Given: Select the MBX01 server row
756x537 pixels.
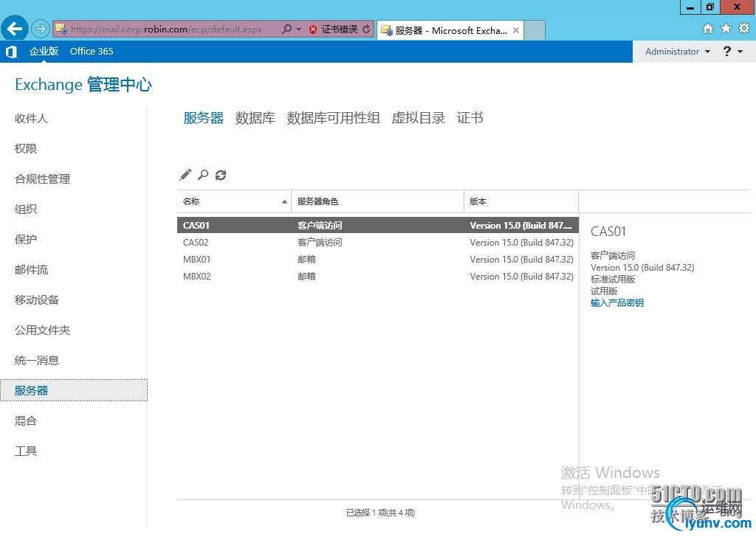Looking at the screenshot, I should (377, 259).
